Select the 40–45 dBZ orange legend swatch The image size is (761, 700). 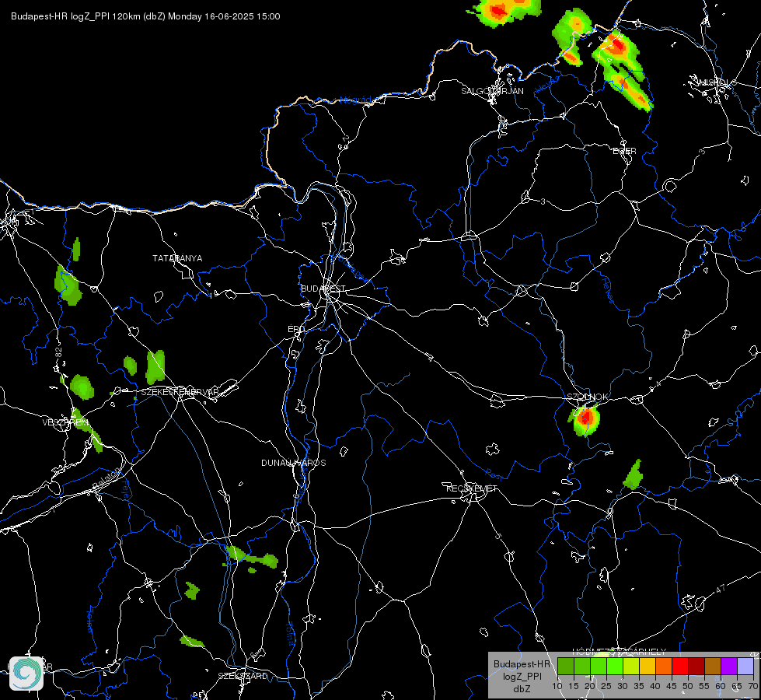click(x=664, y=666)
